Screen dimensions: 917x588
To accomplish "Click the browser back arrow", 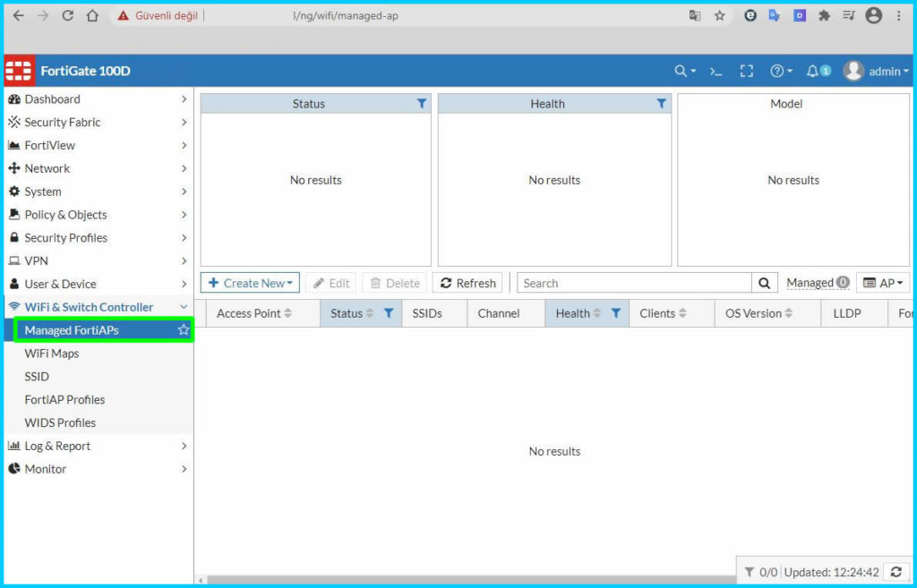I will [19, 16].
